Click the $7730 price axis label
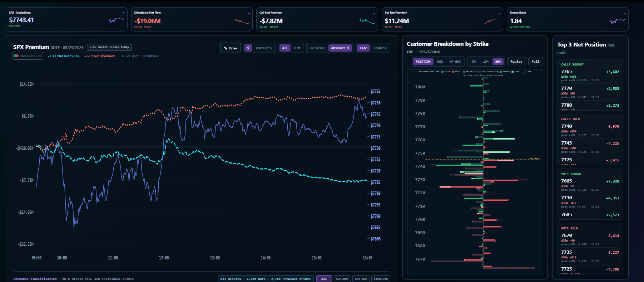The height and width of the screenshot is (282, 644). (375, 148)
